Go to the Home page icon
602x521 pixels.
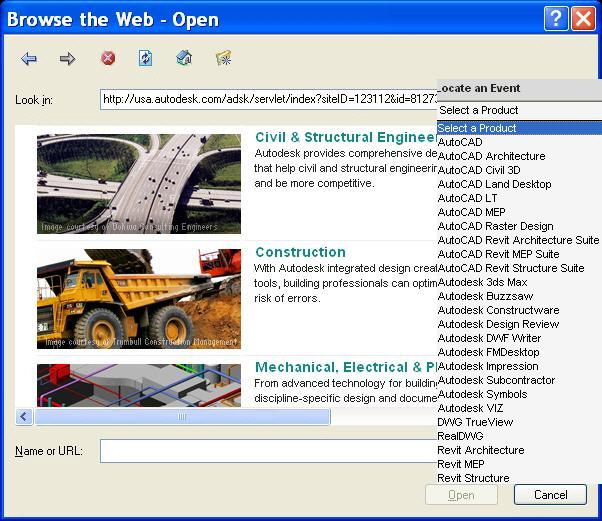184,58
